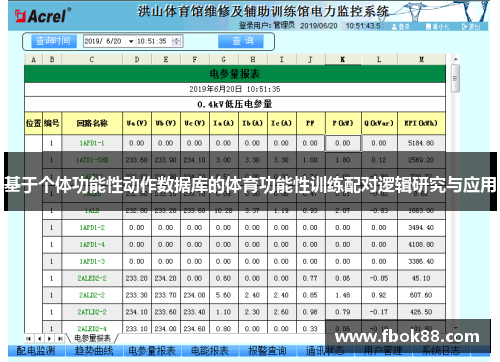Click the 电参量报表 green title cell
The image size is (500, 362).
tap(235, 74)
